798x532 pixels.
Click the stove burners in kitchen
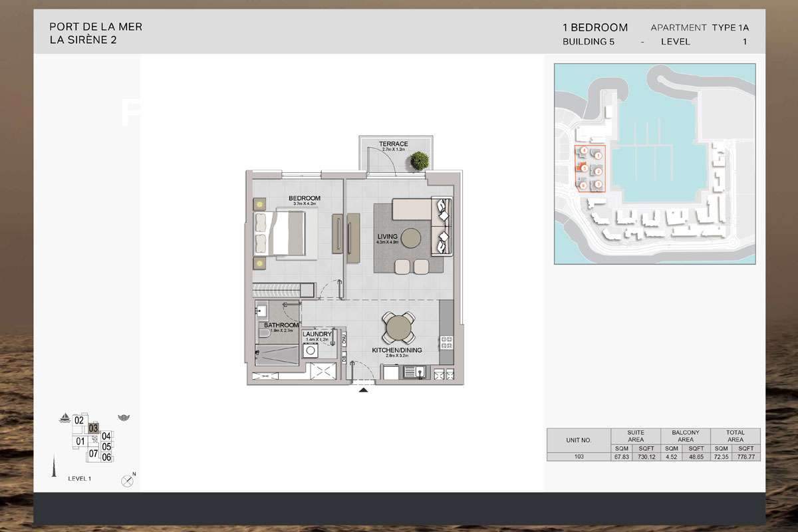(x=447, y=342)
